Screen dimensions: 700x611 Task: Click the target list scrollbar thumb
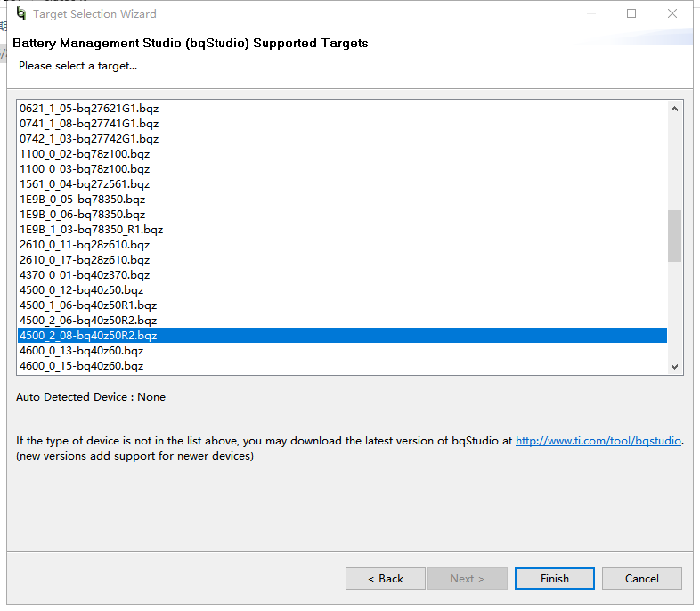(674, 236)
